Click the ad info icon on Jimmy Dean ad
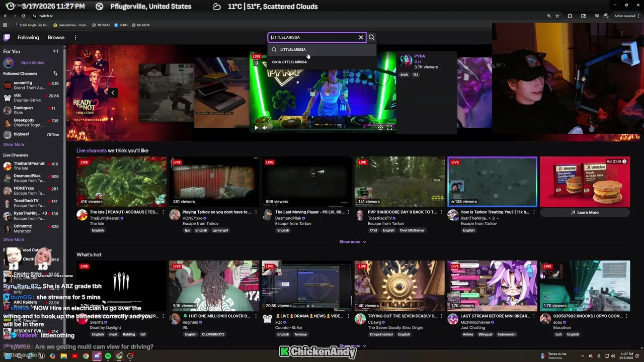Viewport: 644px width, 362px height. pyautogui.click(x=624, y=161)
